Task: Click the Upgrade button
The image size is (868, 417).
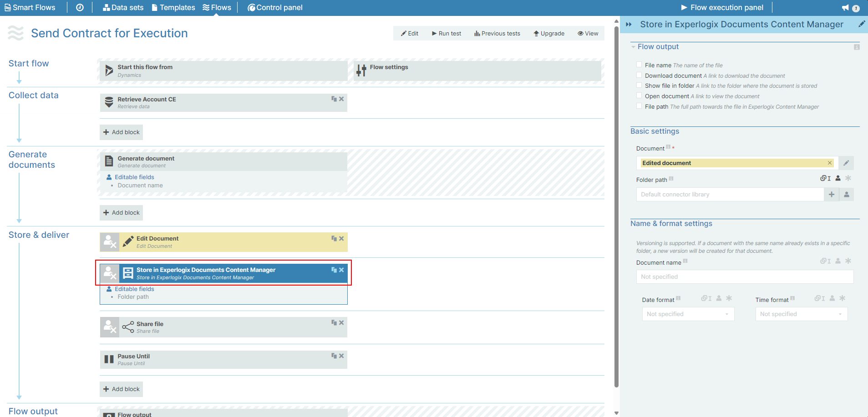Action: [x=549, y=33]
